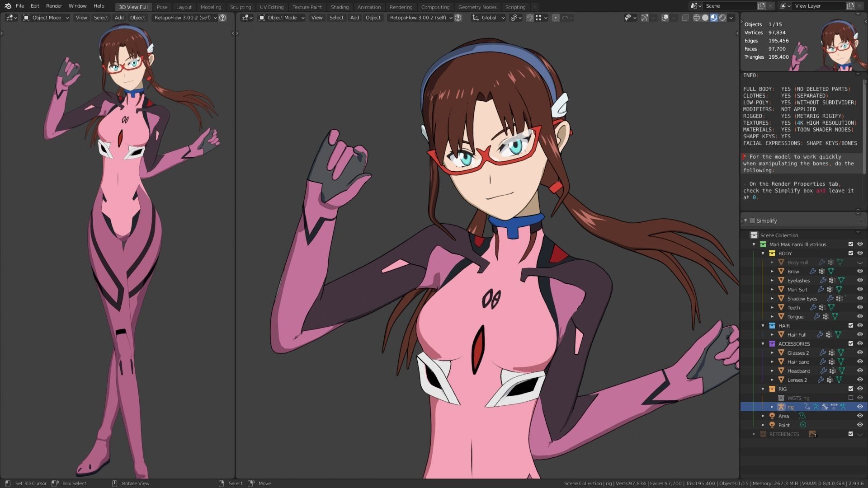
Task: Click add view layer icon
Action: pos(850,6)
